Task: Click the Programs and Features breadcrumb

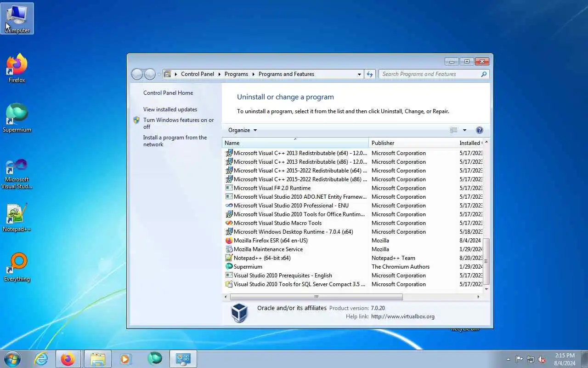Action: click(x=286, y=74)
